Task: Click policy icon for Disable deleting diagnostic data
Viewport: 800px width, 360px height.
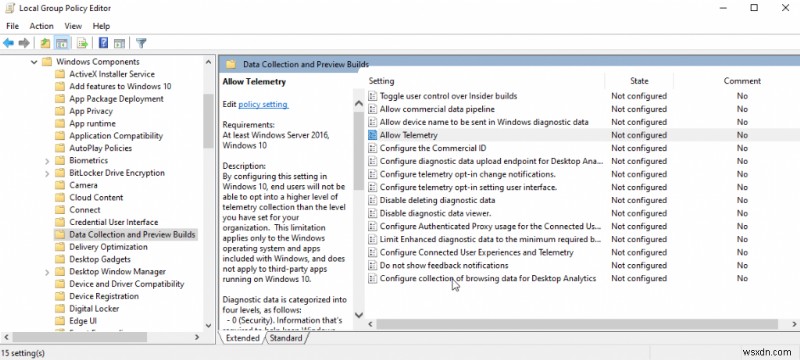Action: [372, 200]
